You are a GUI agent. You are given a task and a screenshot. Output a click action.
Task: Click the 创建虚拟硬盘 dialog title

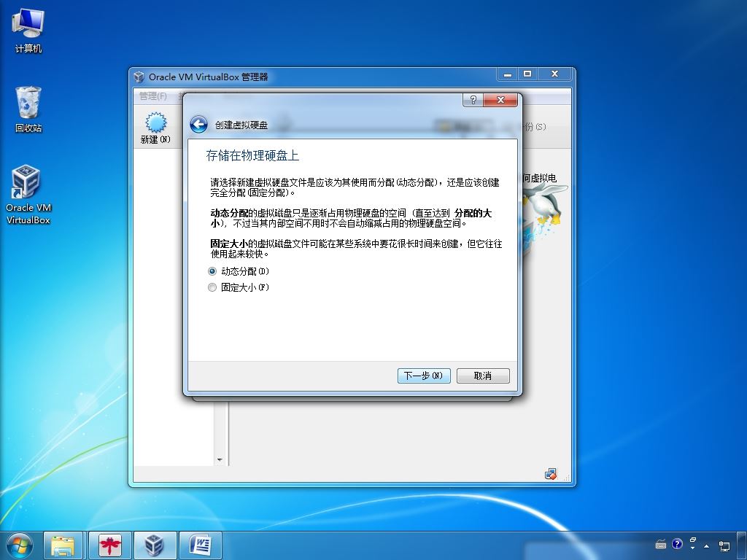[241, 125]
